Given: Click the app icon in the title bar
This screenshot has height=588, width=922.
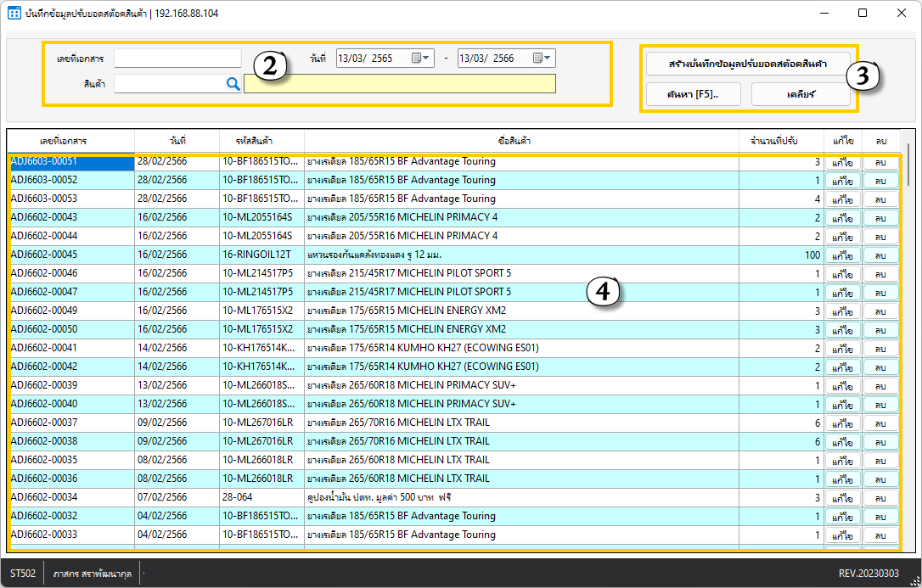Looking at the screenshot, I should (14, 14).
